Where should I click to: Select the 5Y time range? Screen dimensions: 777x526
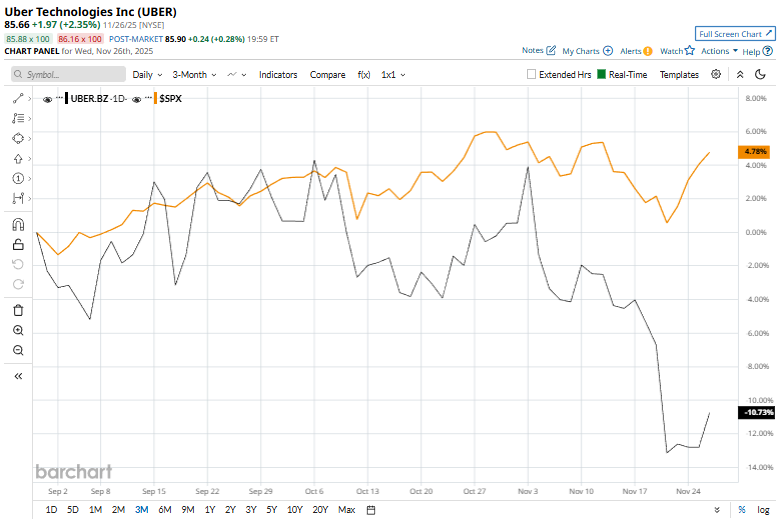[x=272, y=510]
